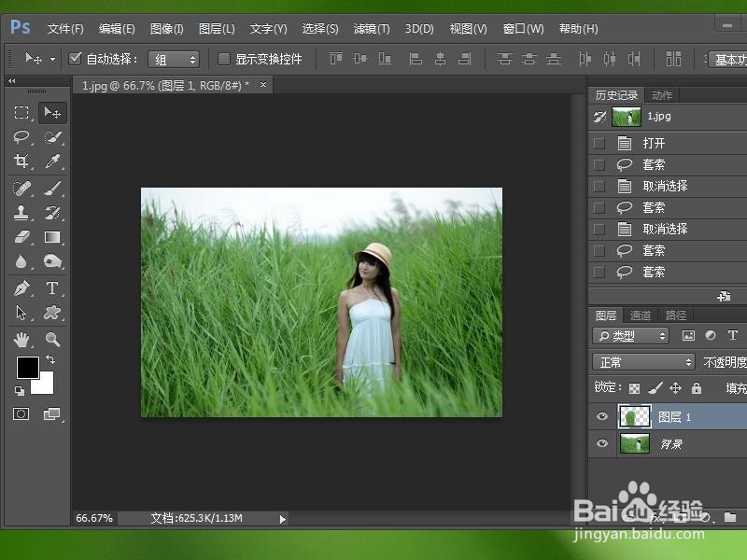Select the Dodge tool
This screenshot has height=560, width=747.
[x=52, y=261]
